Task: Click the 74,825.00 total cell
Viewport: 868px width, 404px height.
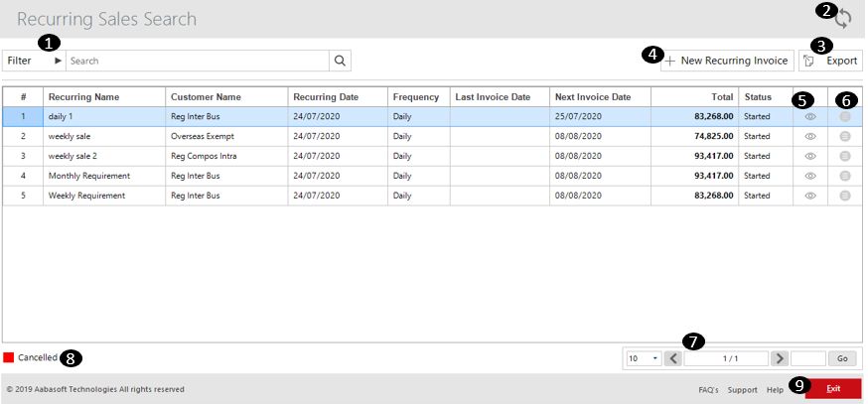Action: click(x=695, y=136)
